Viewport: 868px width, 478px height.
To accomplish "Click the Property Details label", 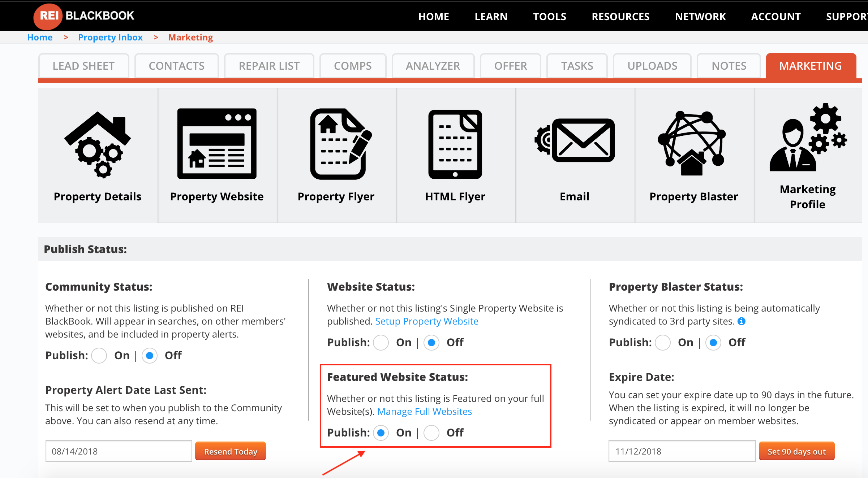I will click(x=98, y=197).
